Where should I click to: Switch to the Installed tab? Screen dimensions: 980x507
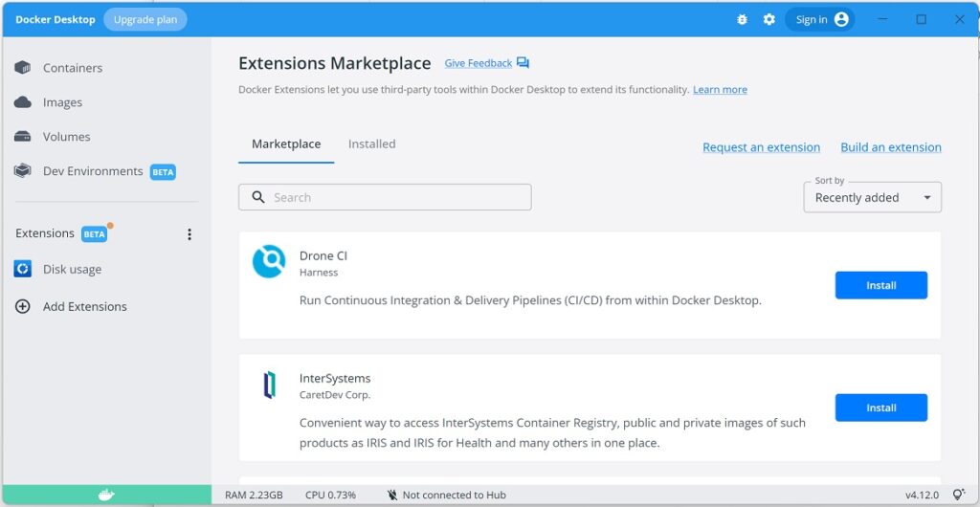tap(372, 144)
